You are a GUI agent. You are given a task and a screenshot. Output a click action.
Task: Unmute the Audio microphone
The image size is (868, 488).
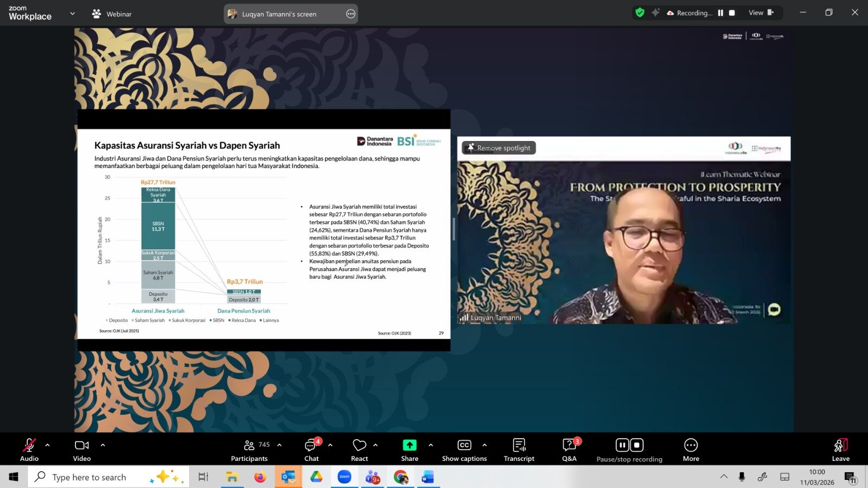coord(29,450)
